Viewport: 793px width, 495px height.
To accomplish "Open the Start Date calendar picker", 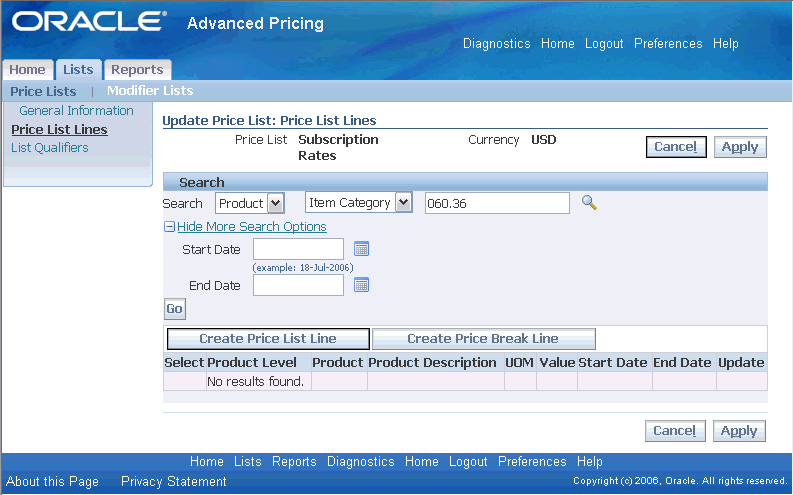I will [x=361, y=249].
